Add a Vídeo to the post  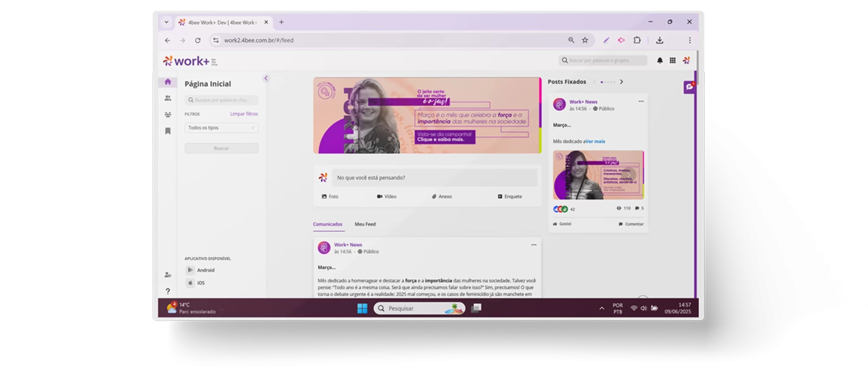[387, 196]
